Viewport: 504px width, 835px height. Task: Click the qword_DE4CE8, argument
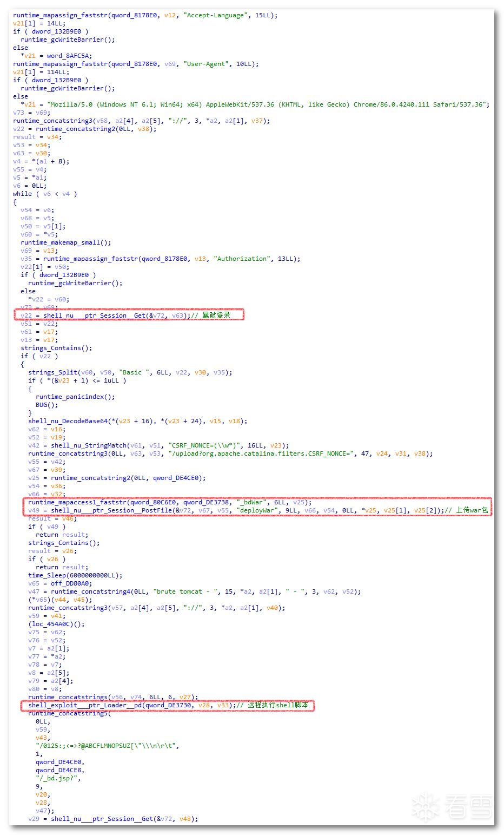(x=60, y=770)
